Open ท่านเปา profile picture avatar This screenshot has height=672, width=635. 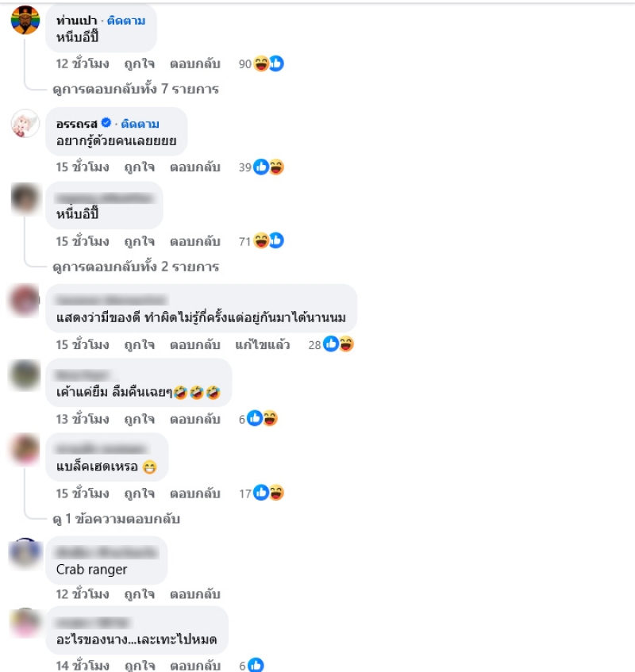click(25, 20)
